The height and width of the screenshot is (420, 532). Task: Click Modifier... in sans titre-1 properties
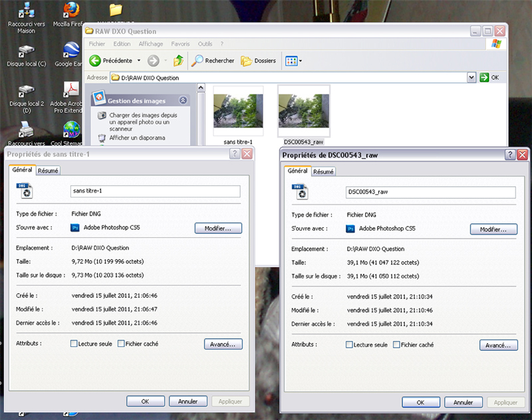coord(218,228)
